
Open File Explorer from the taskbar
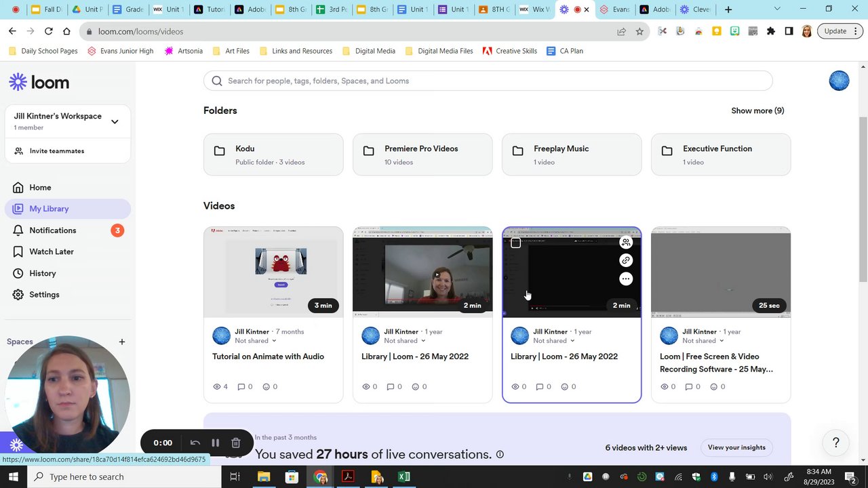[264, 477]
